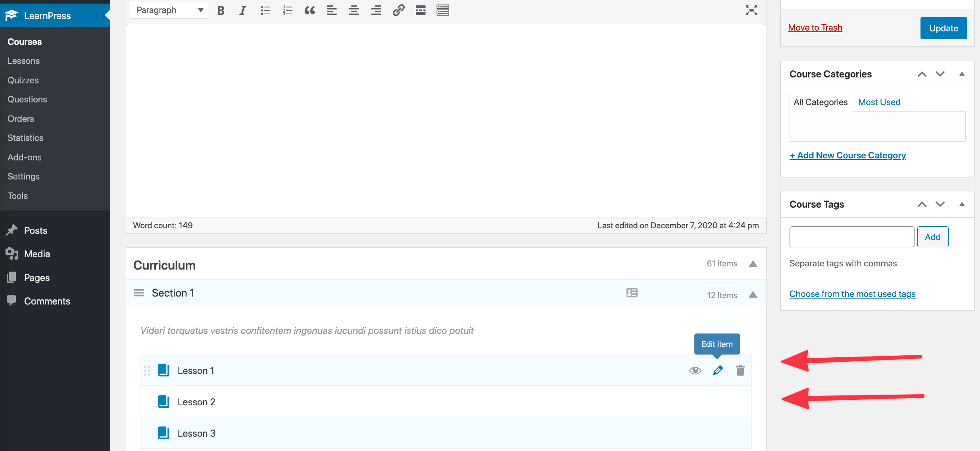This screenshot has height=451, width=980.
Task: Insert a bulleted list
Action: [265, 10]
